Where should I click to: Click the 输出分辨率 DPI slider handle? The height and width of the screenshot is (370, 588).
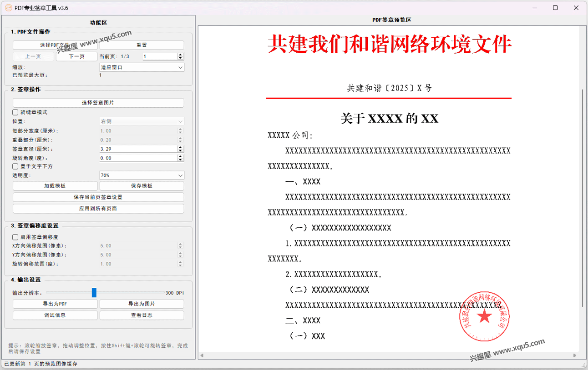(94, 293)
